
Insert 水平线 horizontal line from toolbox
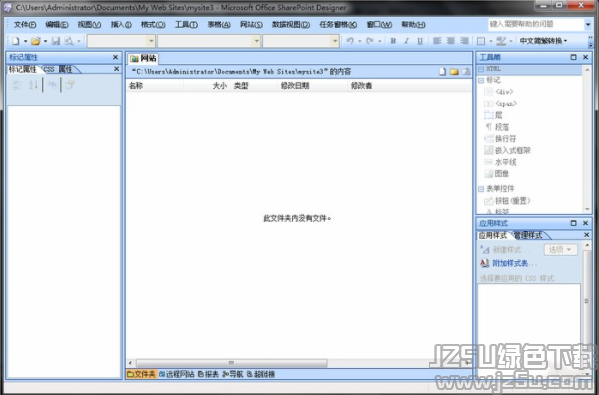(x=500, y=162)
